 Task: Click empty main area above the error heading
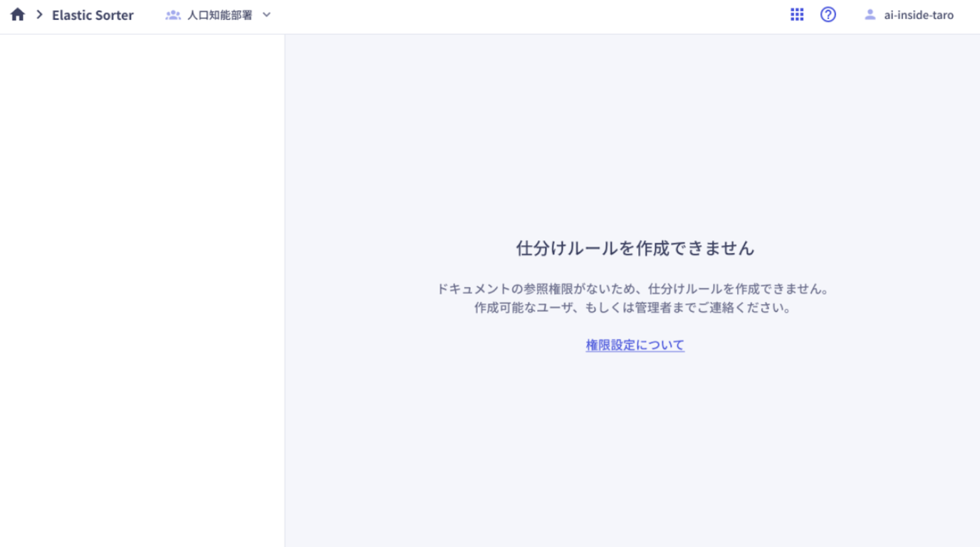[635, 135]
